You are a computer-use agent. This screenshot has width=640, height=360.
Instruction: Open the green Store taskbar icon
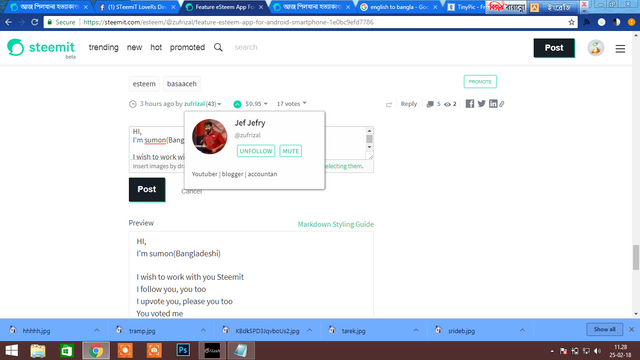(x=67, y=351)
